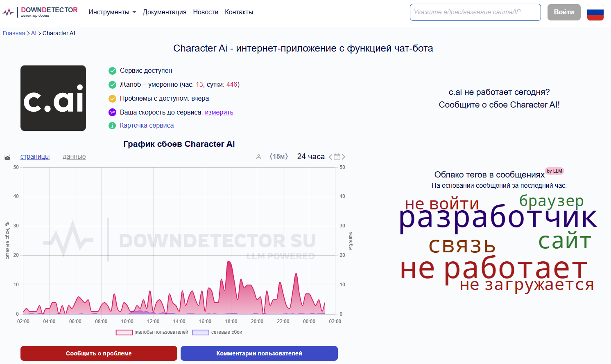Click the yellow Проблемы с доступом status icon
Screen dimensions: 611x364
click(112, 99)
